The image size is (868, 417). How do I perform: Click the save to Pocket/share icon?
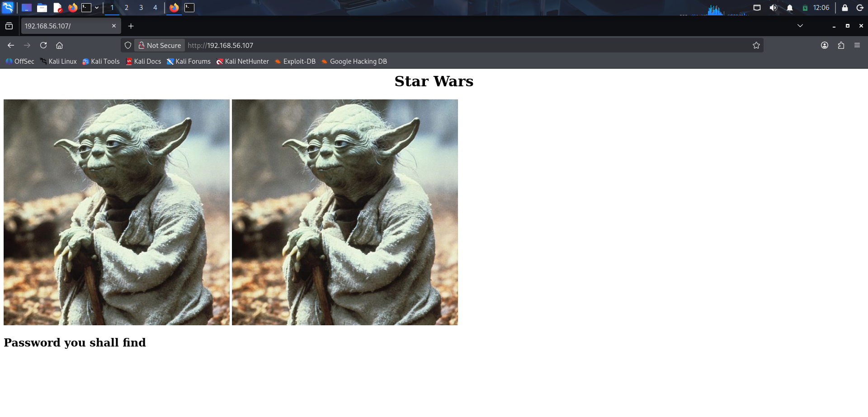[841, 45]
